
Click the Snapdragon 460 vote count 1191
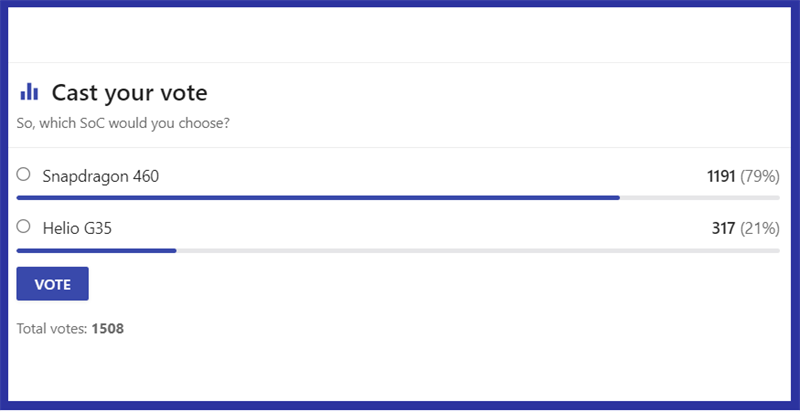click(x=721, y=176)
